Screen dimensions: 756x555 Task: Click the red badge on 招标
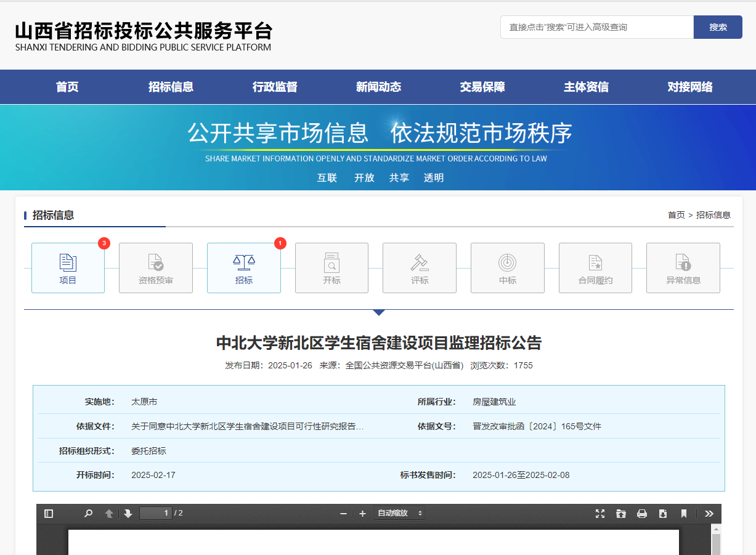(x=280, y=243)
